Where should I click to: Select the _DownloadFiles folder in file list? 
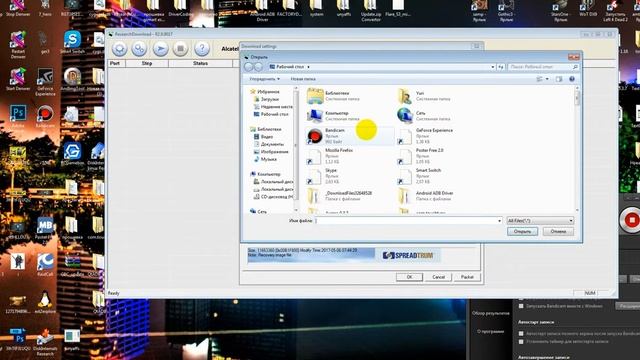(x=341, y=196)
